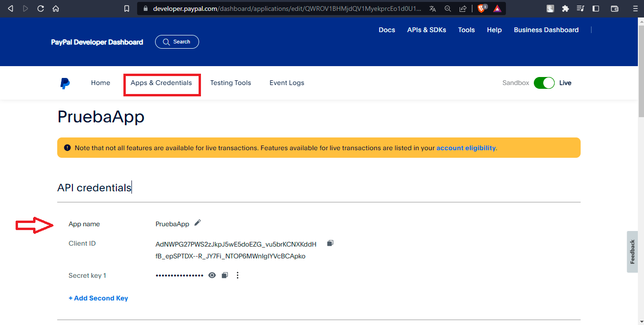Click the Search button
Image resolution: width=644 pixels, height=325 pixels.
click(x=177, y=42)
